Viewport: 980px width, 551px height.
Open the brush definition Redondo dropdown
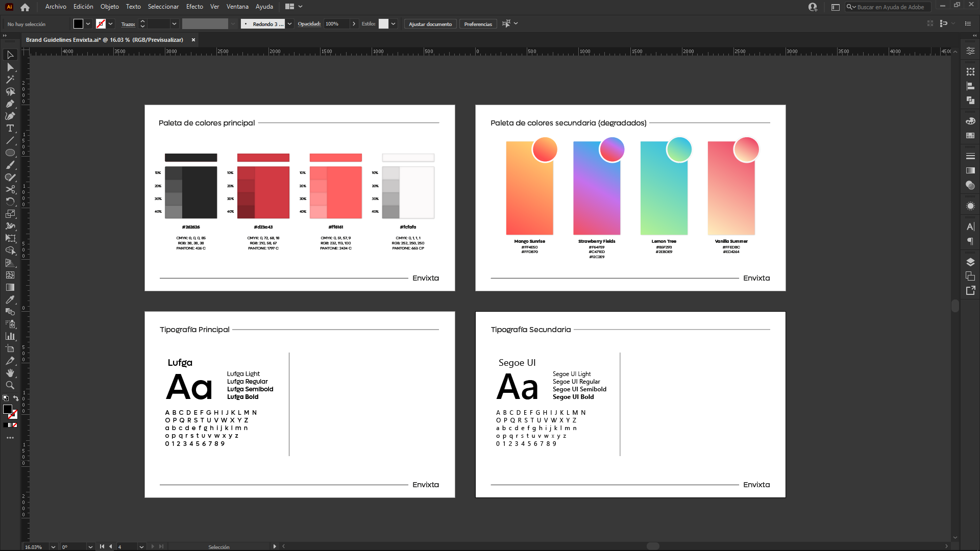289,23
